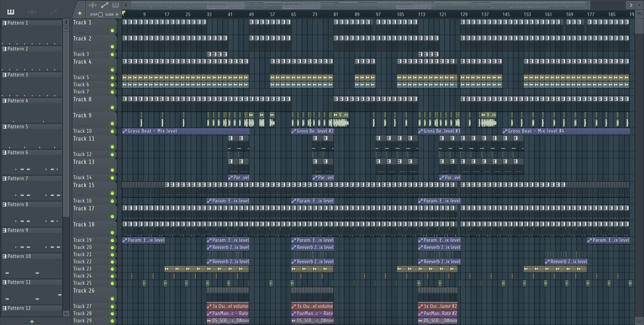Click the Pattern 7 piano-roll icon

click(x=4, y=179)
